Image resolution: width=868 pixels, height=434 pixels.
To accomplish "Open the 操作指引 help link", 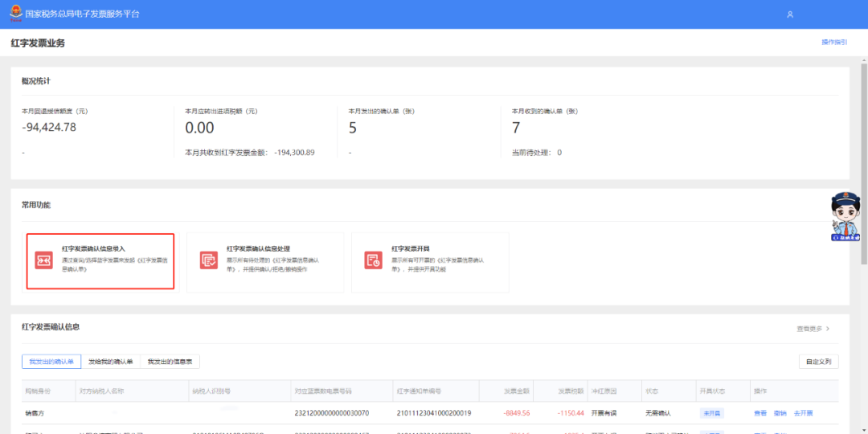I will tap(834, 42).
